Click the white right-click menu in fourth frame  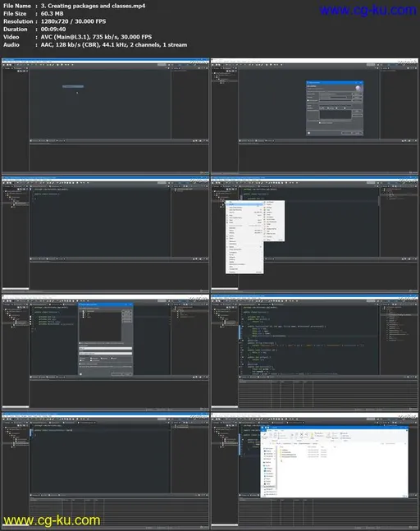pyautogui.click(x=244, y=237)
